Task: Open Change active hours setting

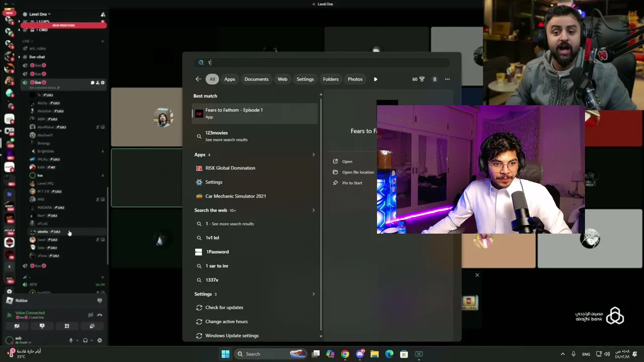Action: pyautogui.click(x=255, y=322)
